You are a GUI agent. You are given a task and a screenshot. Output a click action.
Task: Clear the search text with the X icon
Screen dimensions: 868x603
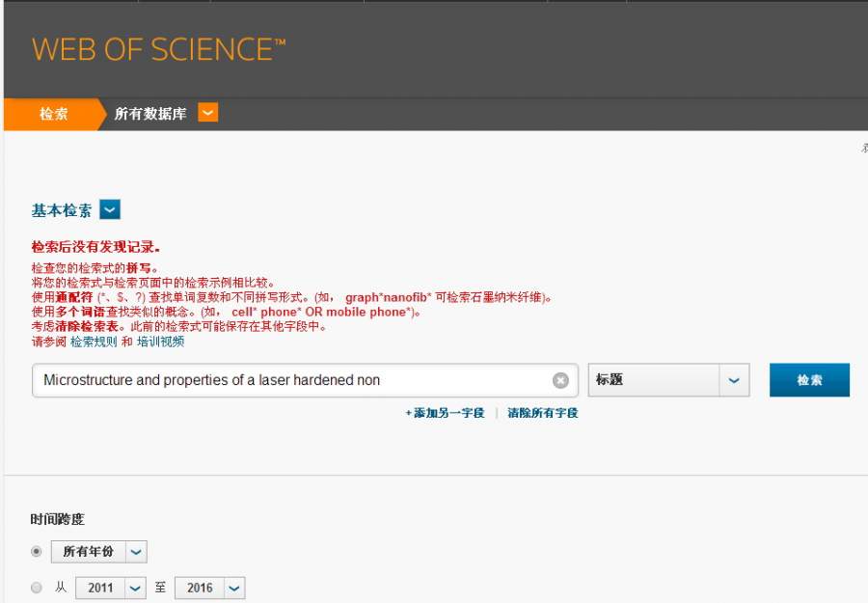pos(560,380)
